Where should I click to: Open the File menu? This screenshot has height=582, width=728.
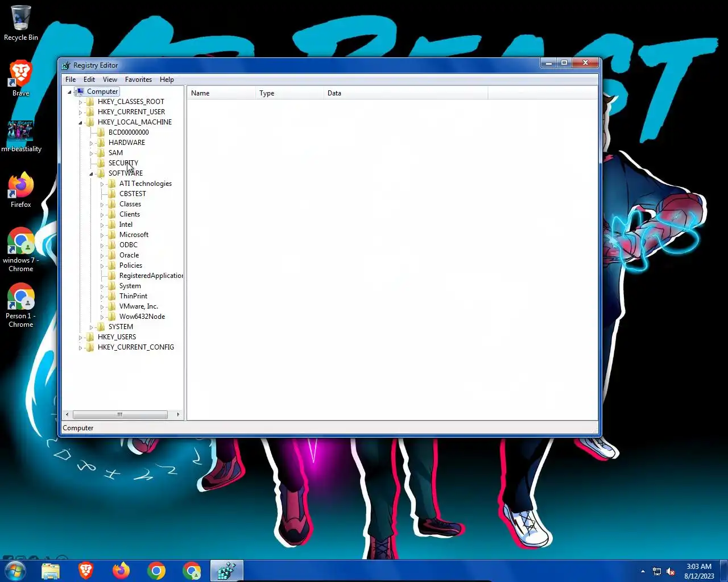(71, 80)
